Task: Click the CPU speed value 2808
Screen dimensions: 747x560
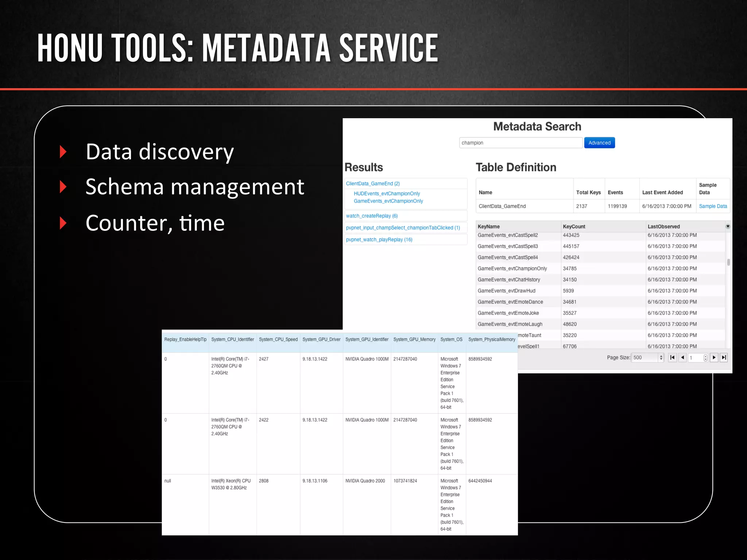Action: 263,481
